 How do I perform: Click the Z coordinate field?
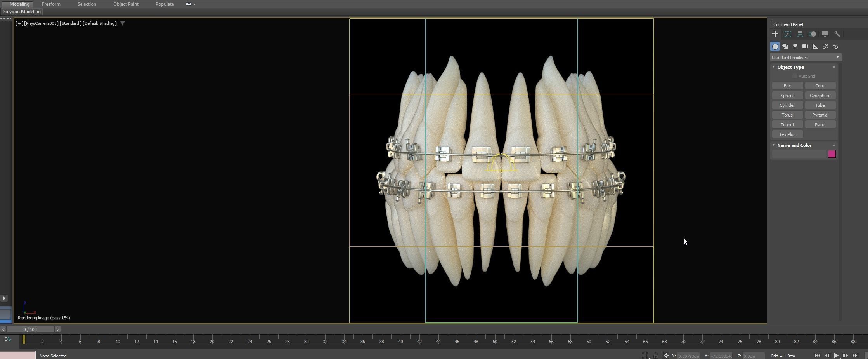pos(753,356)
